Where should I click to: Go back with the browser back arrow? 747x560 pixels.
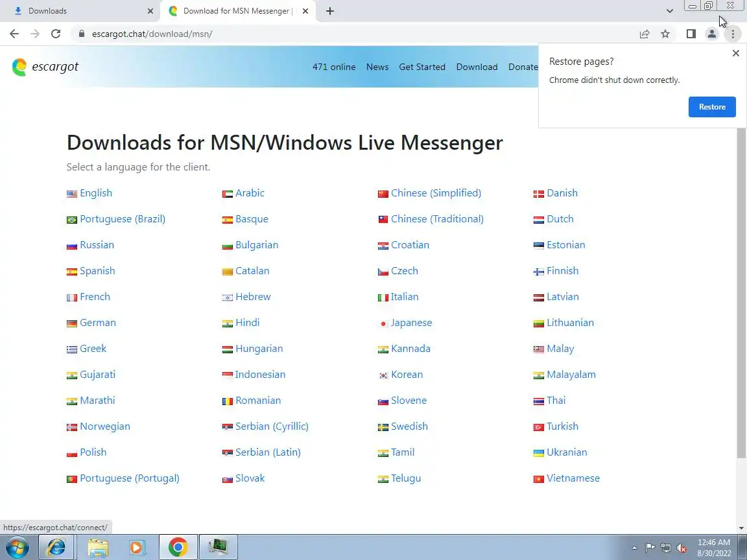(x=14, y=34)
